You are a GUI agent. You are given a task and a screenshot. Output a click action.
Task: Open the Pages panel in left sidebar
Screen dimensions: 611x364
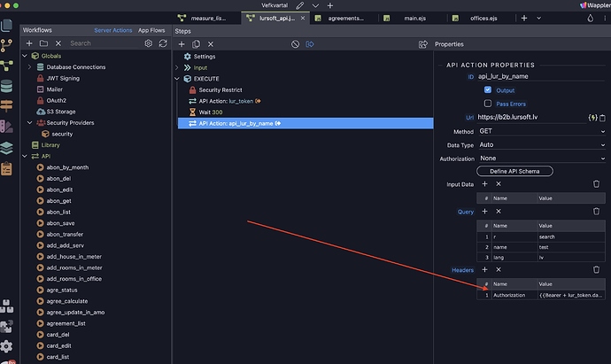[6, 26]
